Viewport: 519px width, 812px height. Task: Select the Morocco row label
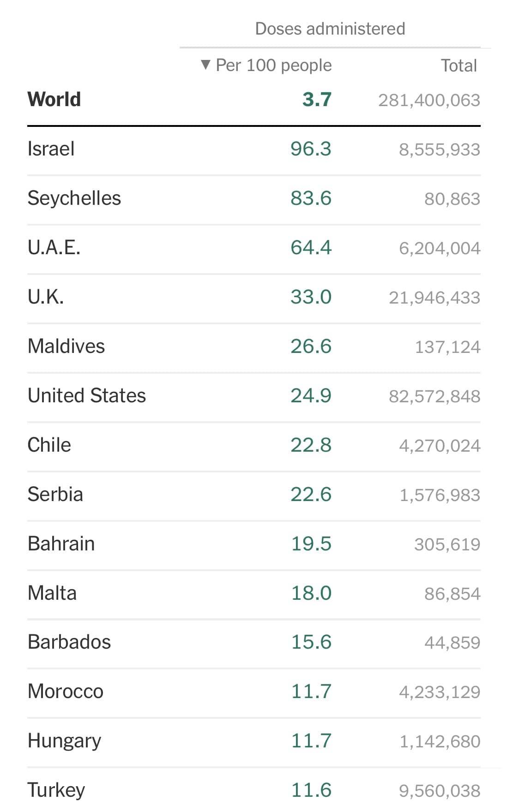pyautogui.click(x=65, y=692)
